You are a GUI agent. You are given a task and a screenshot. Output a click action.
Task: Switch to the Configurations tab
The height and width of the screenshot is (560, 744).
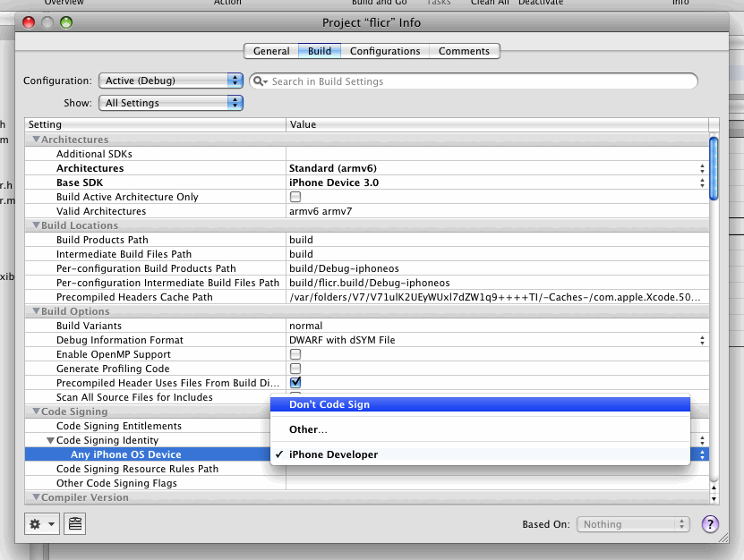point(385,51)
